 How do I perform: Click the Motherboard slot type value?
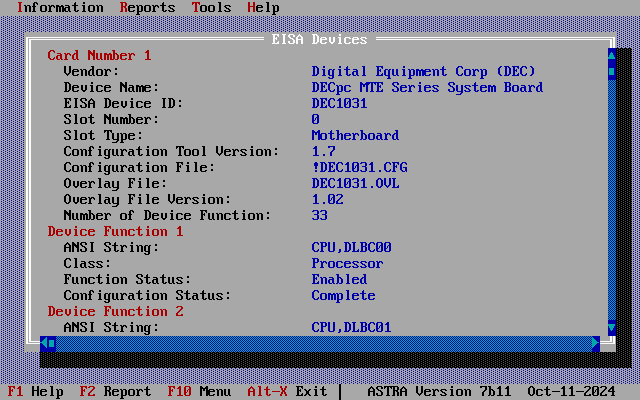[355, 136]
